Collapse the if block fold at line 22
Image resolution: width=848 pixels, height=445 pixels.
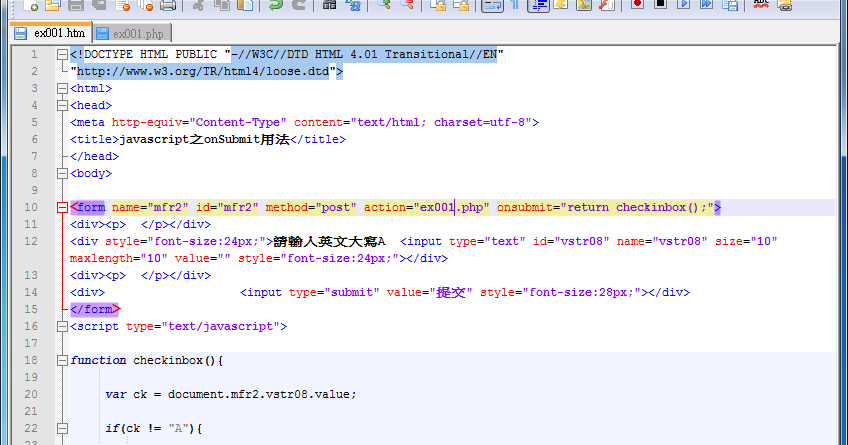pyautogui.click(x=62, y=428)
